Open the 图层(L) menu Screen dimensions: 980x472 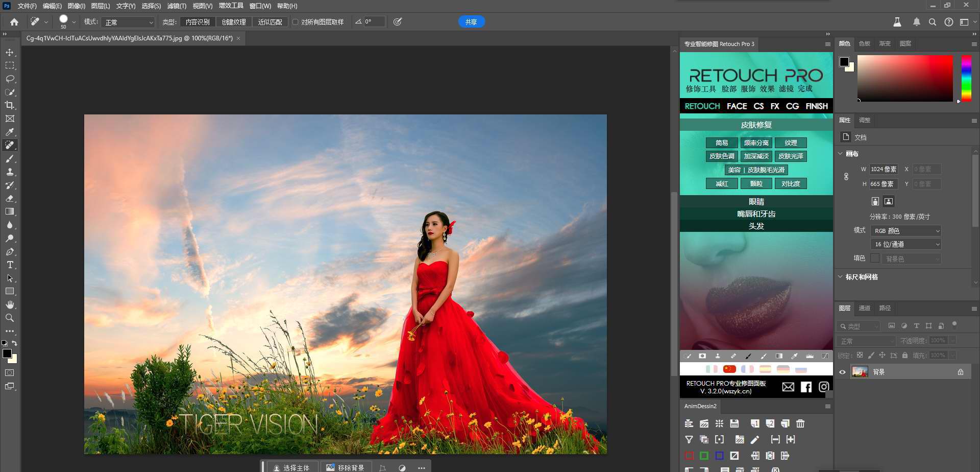tap(101, 6)
